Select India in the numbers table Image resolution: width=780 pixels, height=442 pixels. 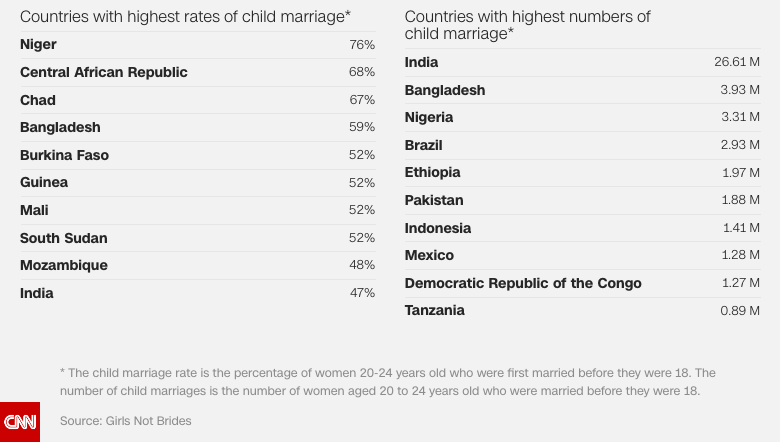[x=421, y=63]
